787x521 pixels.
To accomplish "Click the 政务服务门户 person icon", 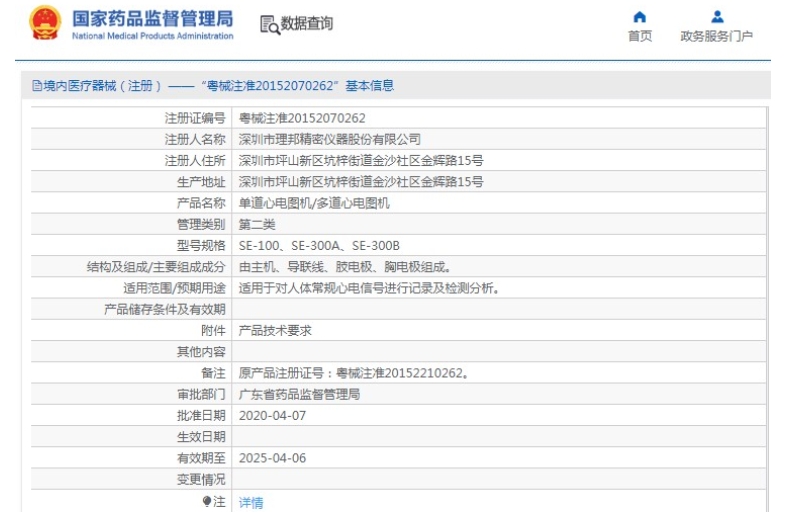I will [716, 17].
